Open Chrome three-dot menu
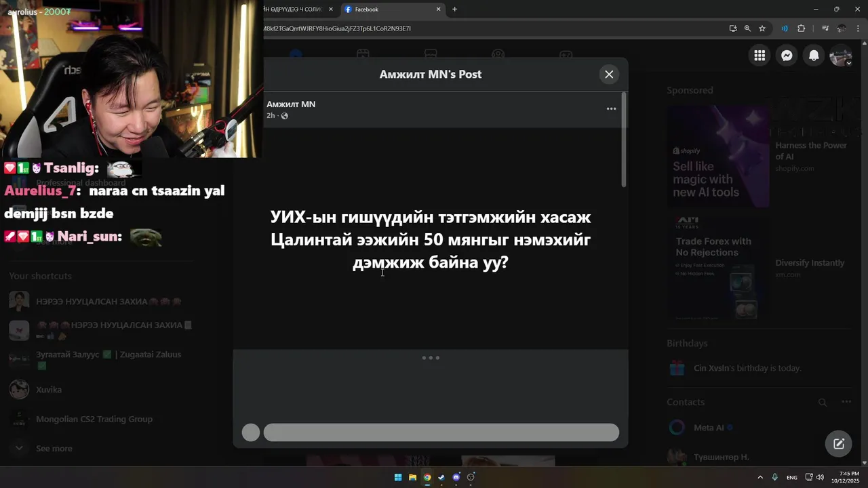 pos(858,28)
